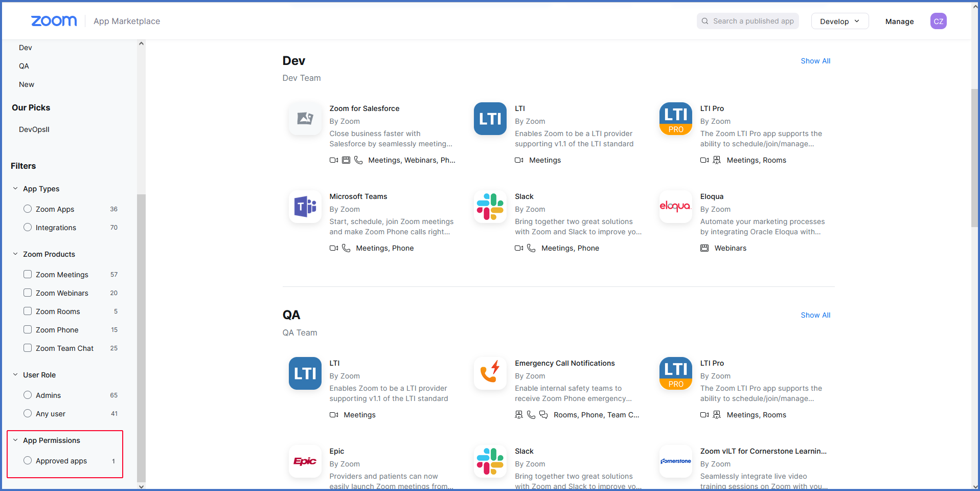Click the Search a published app field
The width and height of the screenshot is (980, 491).
pyautogui.click(x=747, y=21)
